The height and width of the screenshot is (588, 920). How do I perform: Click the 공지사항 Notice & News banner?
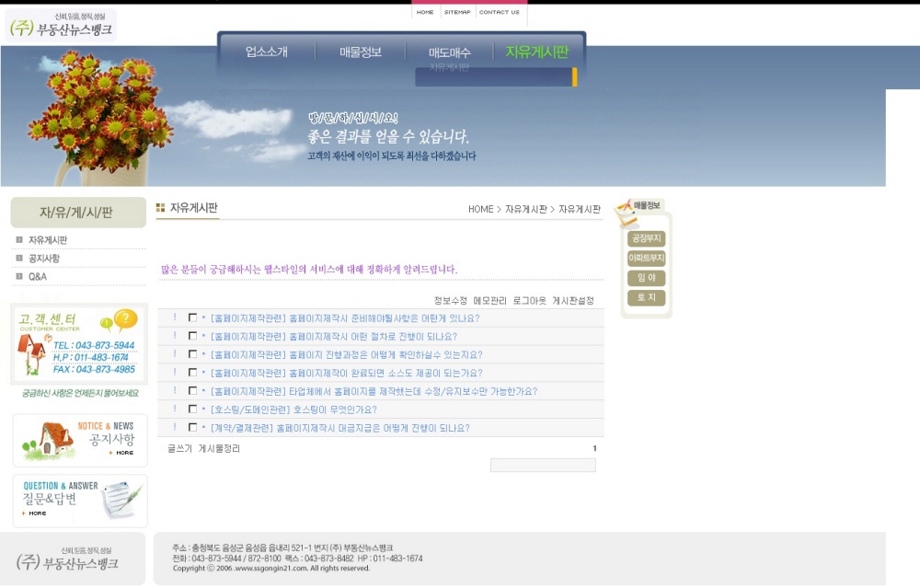point(80,440)
